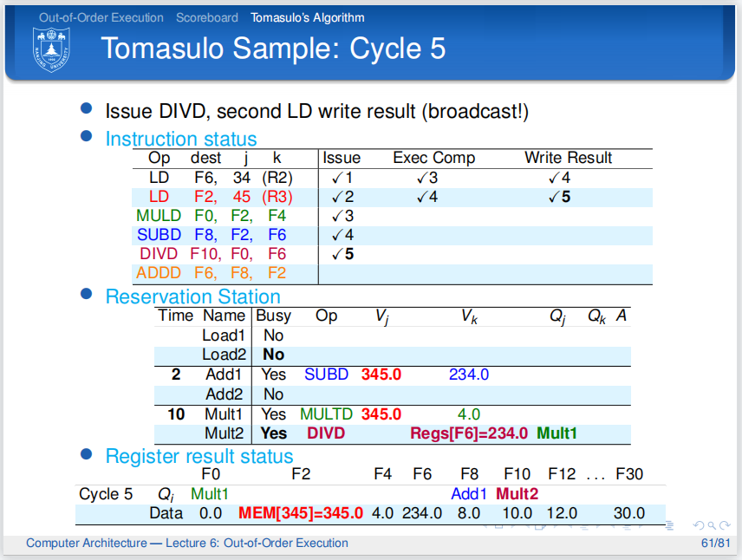Click Beamer search magnifier navigation icon
This screenshot has height=560, width=742.
pos(712,525)
